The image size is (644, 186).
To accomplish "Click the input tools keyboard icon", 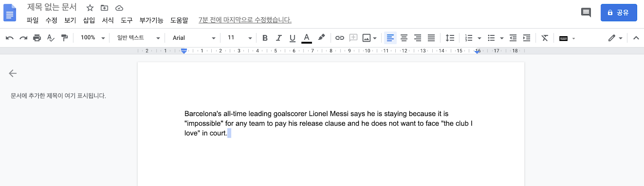I will pos(563,38).
